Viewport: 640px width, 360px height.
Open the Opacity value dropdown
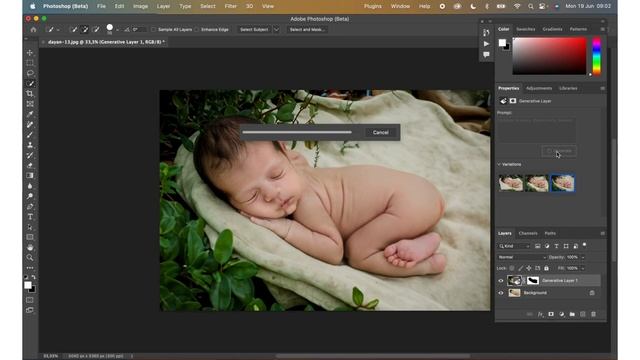583,257
